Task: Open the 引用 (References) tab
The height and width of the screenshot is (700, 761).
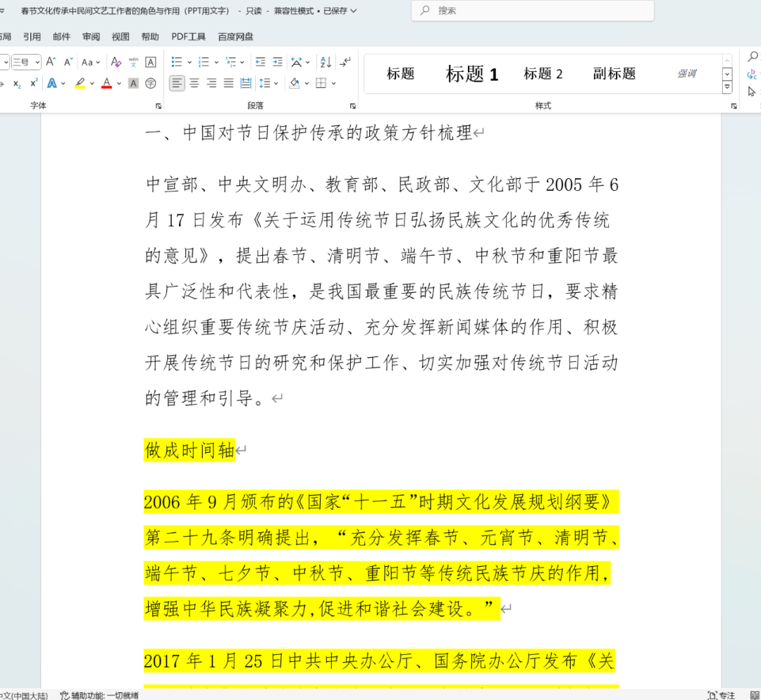Action: (32, 37)
